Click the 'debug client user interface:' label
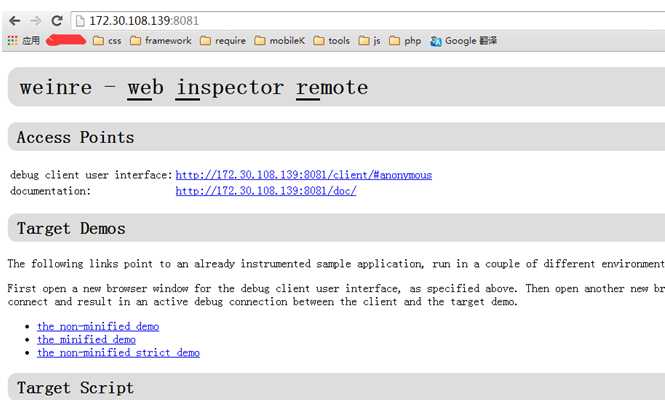The width and height of the screenshot is (665, 400). (x=91, y=175)
